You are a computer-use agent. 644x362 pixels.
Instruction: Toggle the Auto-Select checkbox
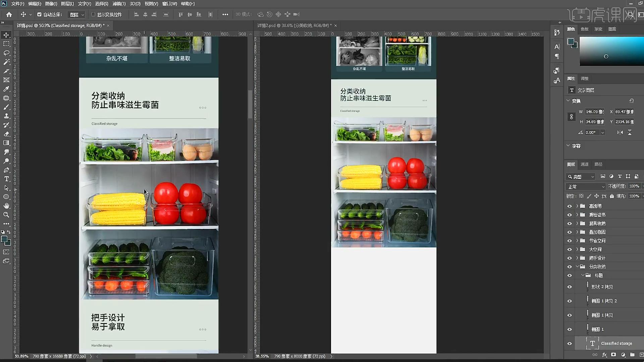[39, 14]
